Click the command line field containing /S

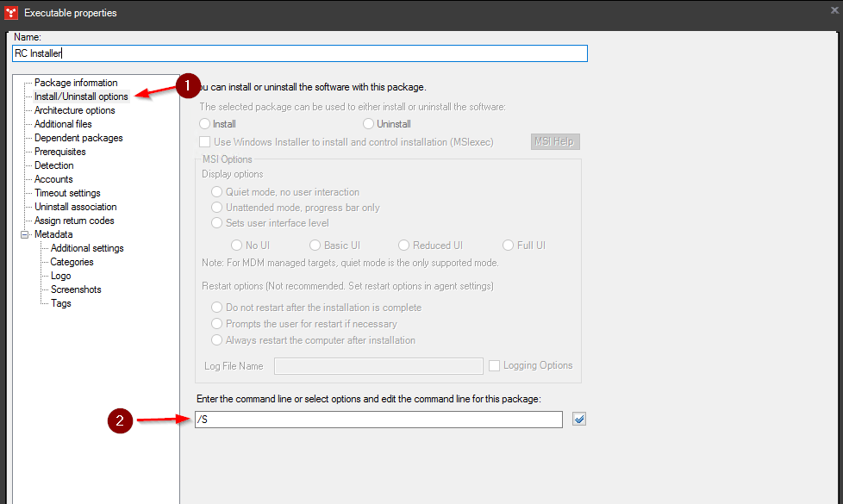(x=378, y=420)
